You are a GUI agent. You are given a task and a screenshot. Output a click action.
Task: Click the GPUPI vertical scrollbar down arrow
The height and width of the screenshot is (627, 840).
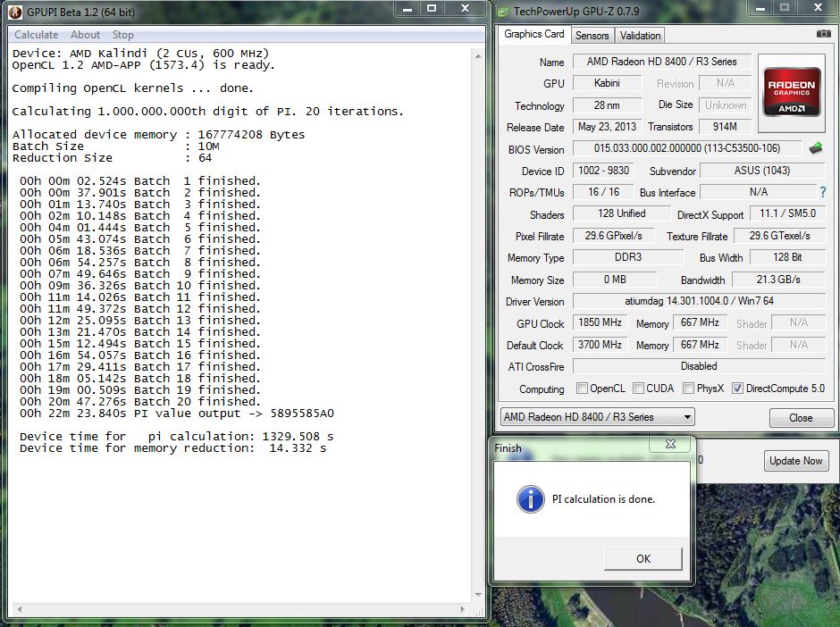[x=478, y=594]
